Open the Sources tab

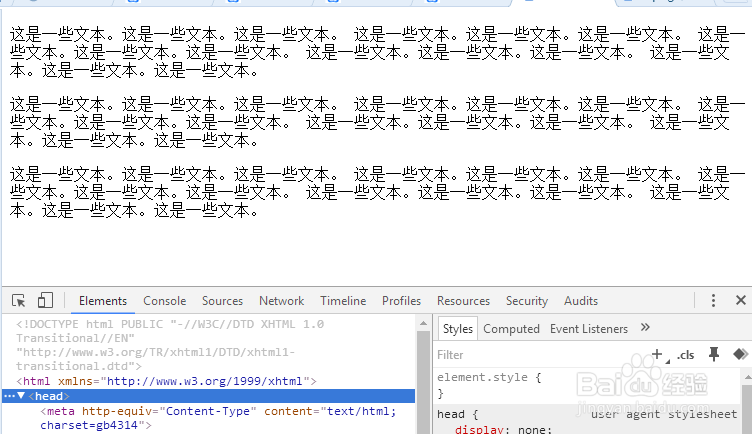222,301
